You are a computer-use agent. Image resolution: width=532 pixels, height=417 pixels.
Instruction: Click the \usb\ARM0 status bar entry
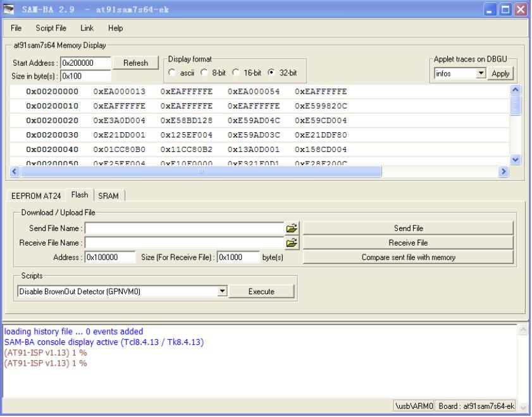tap(414, 406)
